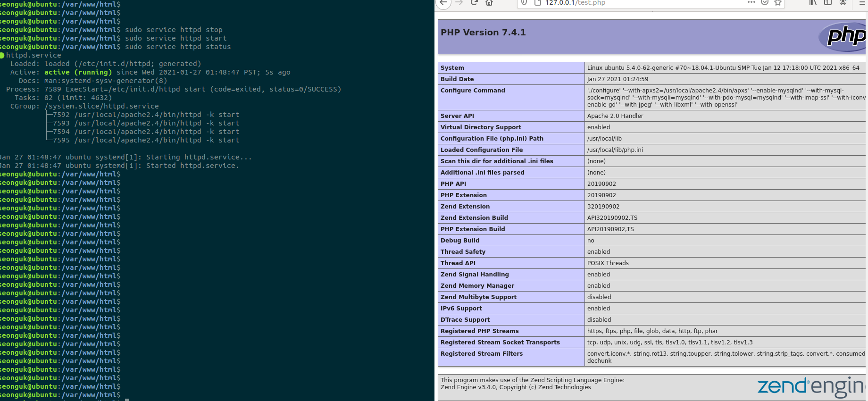The width and height of the screenshot is (868, 401).
Task: Select the /usr/local/lib/php.ini path value
Action: point(615,150)
